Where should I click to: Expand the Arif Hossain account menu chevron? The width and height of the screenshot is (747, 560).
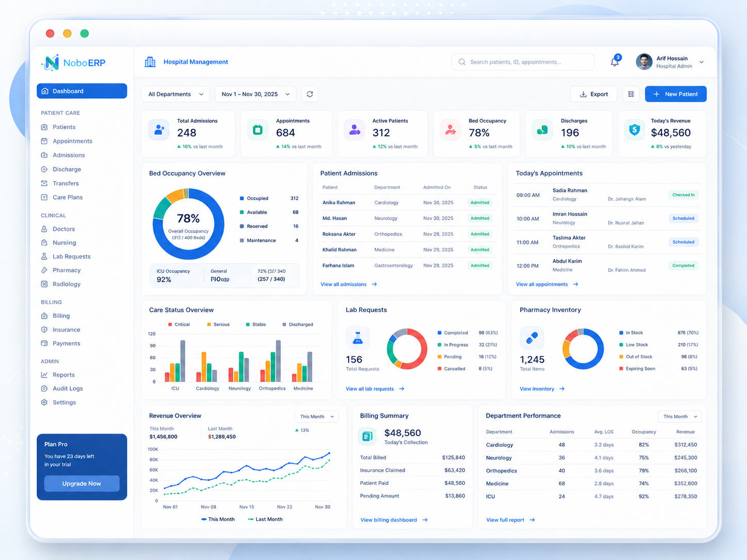(702, 62)
